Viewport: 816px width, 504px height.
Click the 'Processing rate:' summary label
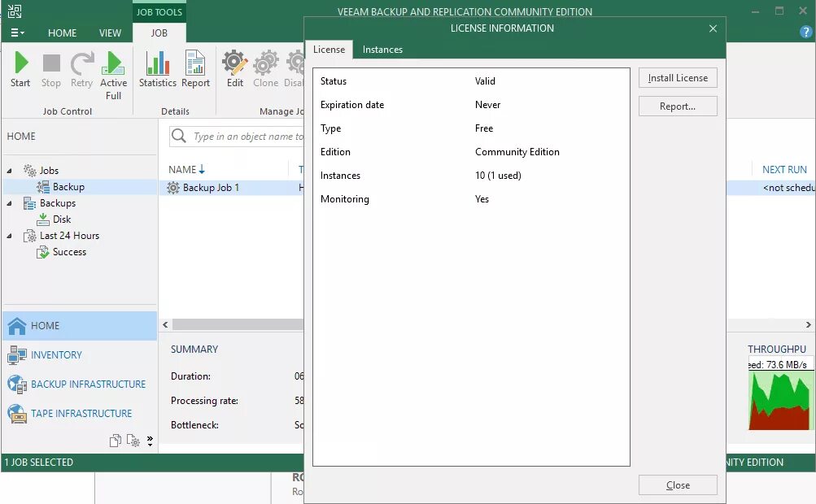click(204, 401)
